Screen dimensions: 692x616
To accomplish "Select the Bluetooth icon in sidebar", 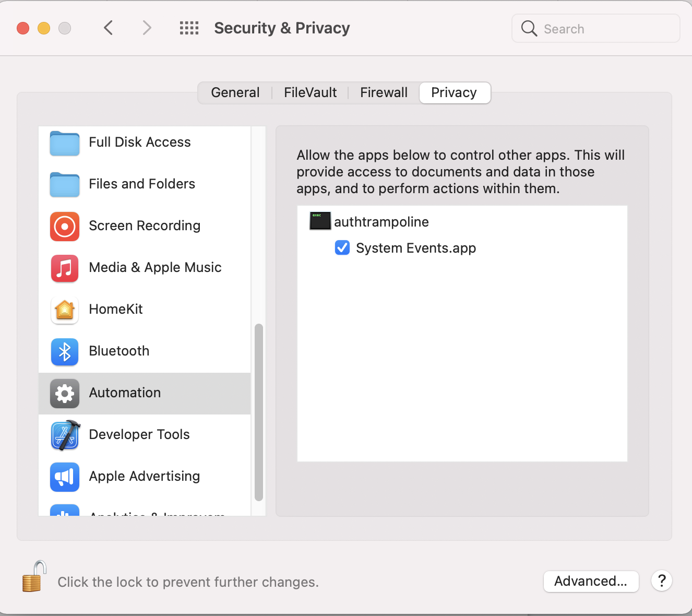I will click(65, 351).
